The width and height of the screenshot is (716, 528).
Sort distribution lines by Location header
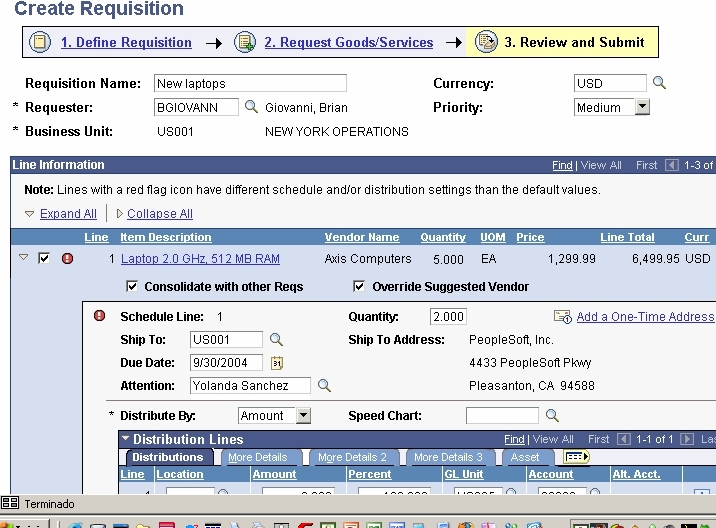click(x=180, y=474)
